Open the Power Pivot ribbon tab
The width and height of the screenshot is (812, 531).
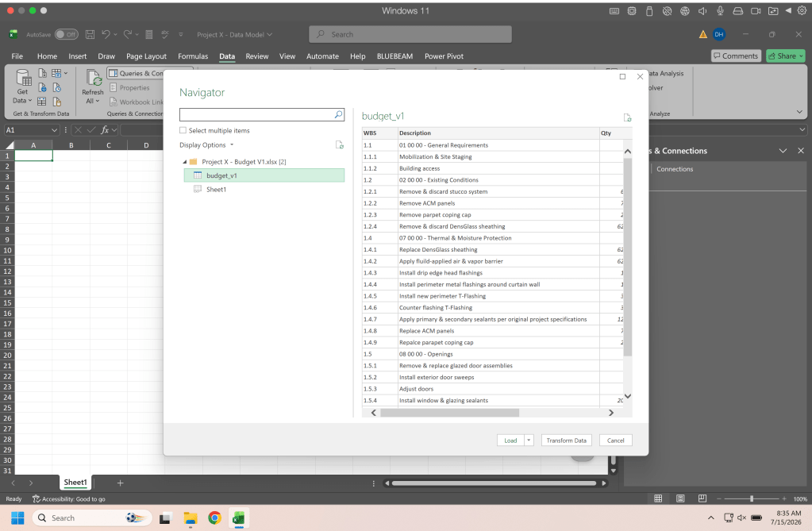(x=444, y=56)
